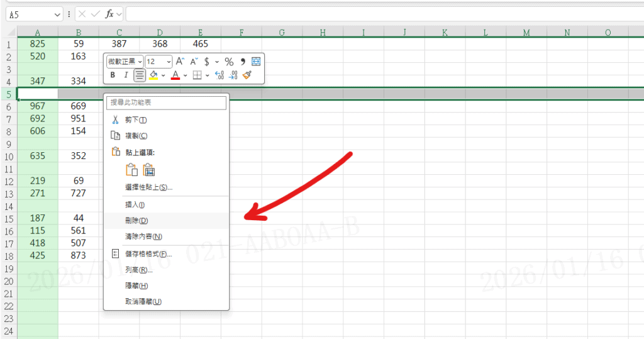Click the Decrease Font Size icon
The width and height of the screenshot is (644, 339).
(194, 62)
